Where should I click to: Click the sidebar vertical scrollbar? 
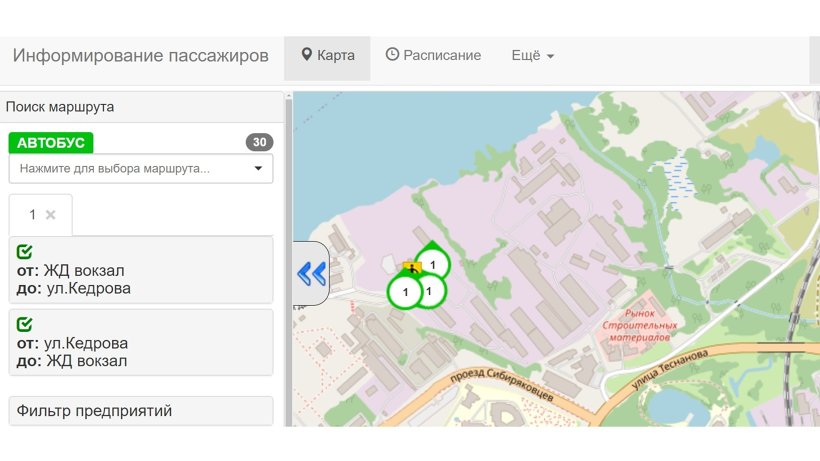click(x=288, y=259)
